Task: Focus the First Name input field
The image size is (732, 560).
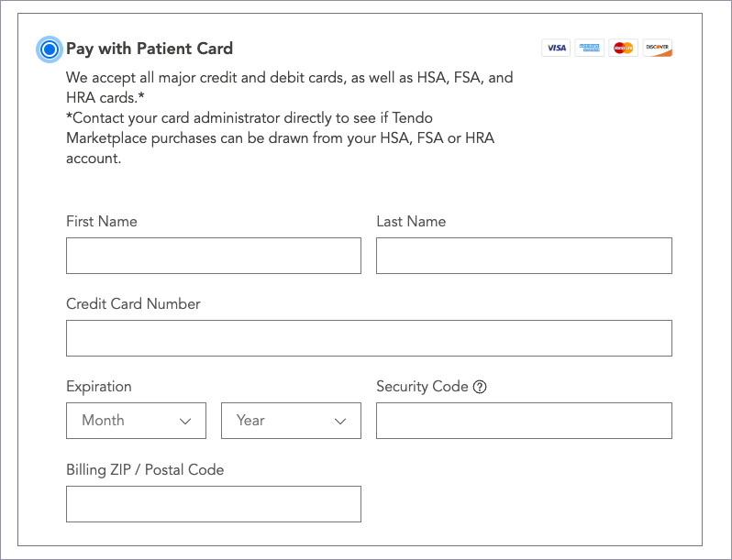Action: click(213, 256)
